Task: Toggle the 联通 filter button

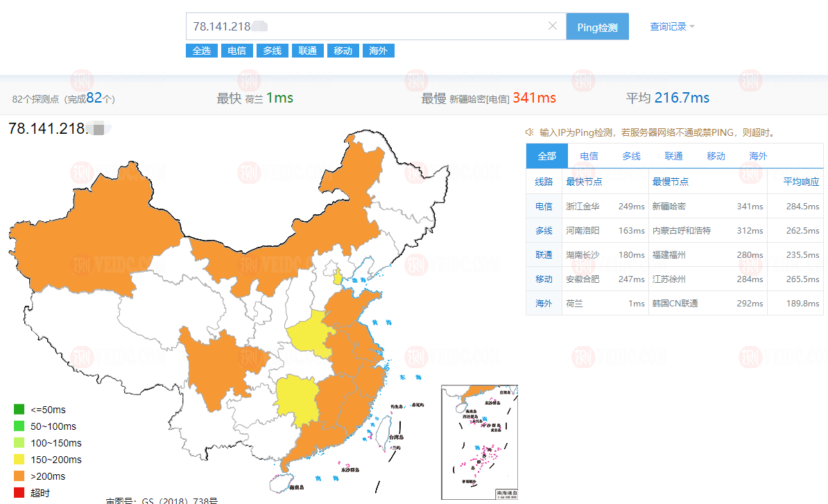Action: [x=307, y=50]
